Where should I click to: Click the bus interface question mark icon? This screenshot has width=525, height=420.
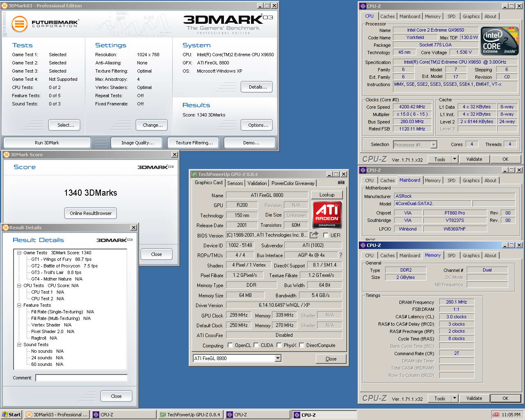[x=340, y=255]
